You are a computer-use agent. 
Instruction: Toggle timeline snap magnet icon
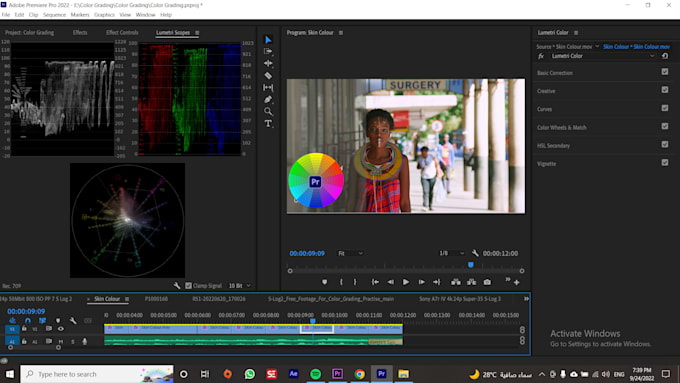tap(28, 321)
